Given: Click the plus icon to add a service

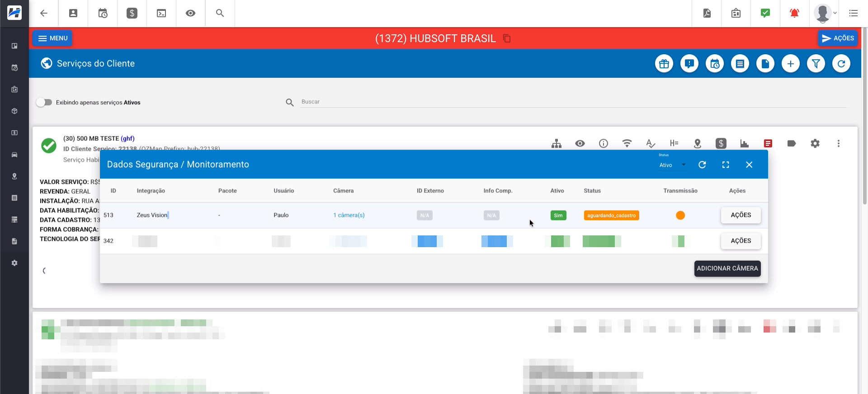Looking at the screenshot, I should [791, 64].
